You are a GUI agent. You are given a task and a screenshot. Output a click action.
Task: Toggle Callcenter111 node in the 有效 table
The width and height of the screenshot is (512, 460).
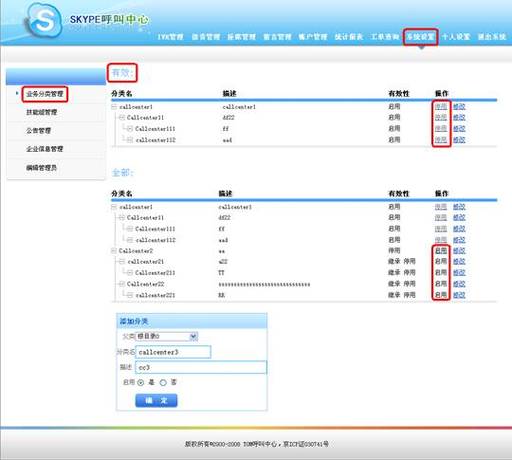coord(130,129)
